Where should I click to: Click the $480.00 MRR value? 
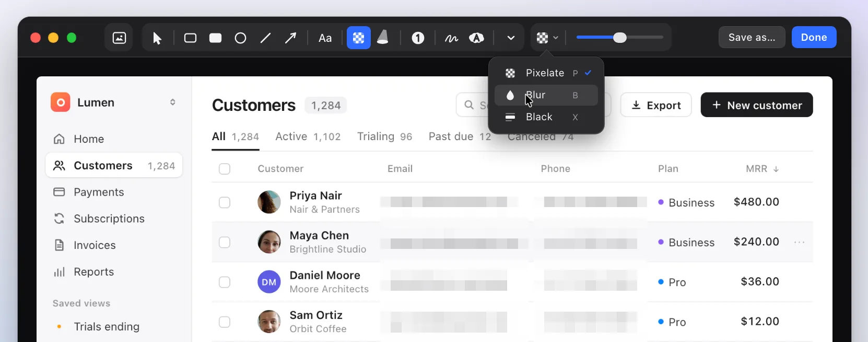[756, 202]
